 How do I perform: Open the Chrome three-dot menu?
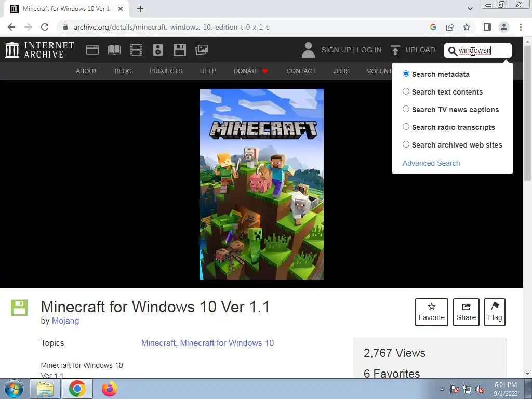coord(521,27)
